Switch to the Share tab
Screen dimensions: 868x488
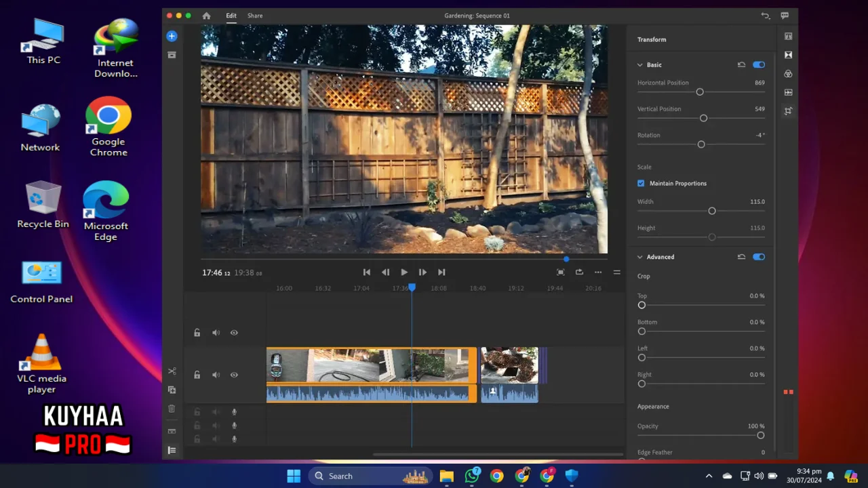click(x=255, y=16)
